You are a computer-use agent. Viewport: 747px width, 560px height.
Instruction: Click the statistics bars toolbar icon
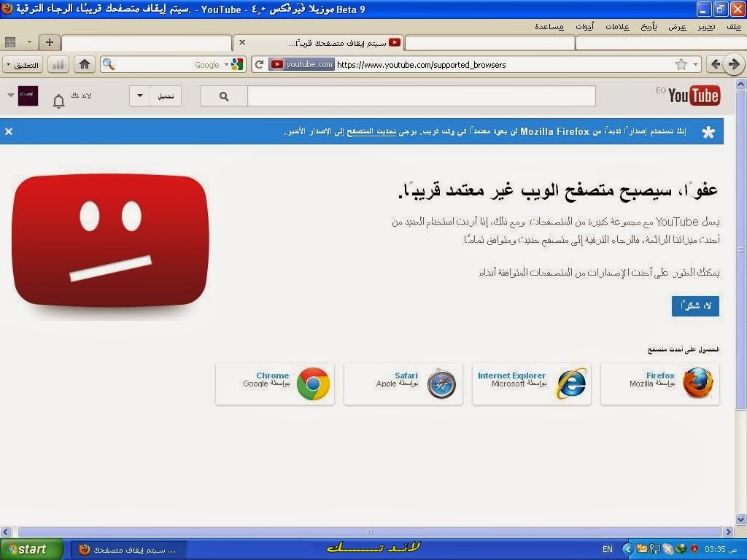58,64
